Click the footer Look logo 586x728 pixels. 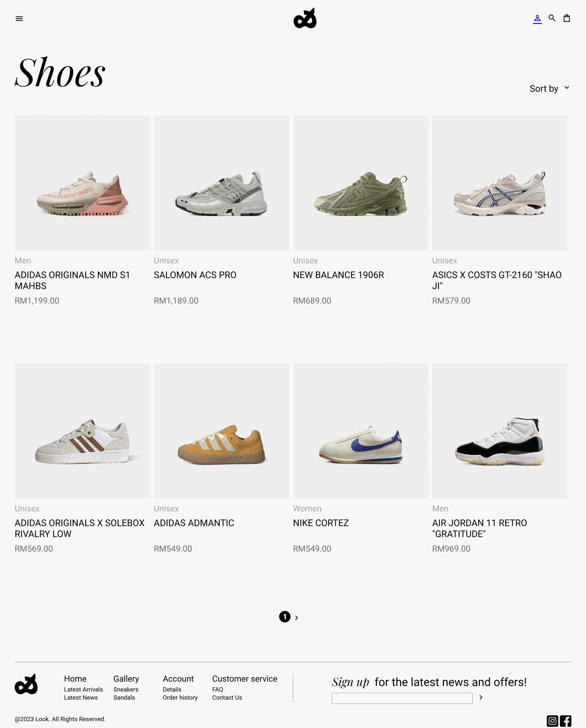26,684
